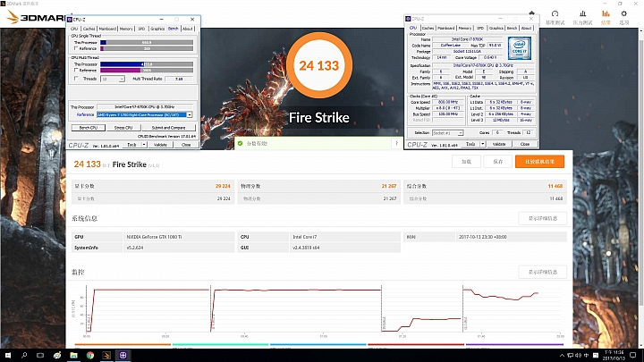Expand Tools arrow in right CPU-Z
Image resolution: width=644 pixels, height=362 pixels.
(483, 144)
